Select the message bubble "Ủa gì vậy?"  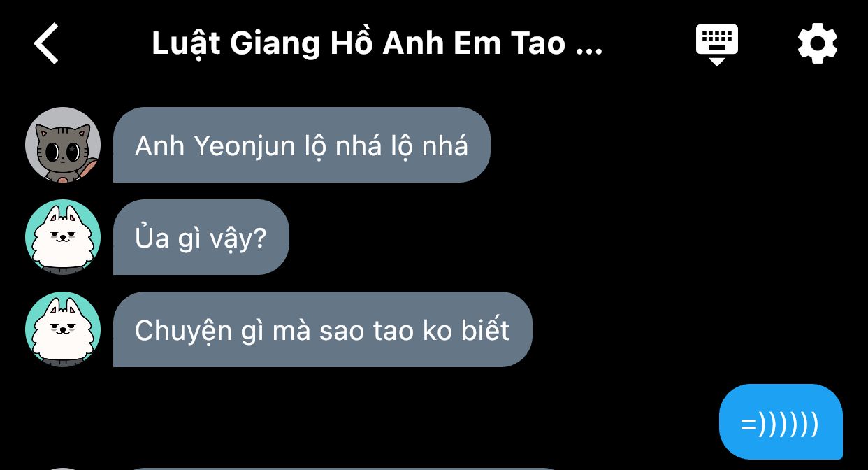201,237
